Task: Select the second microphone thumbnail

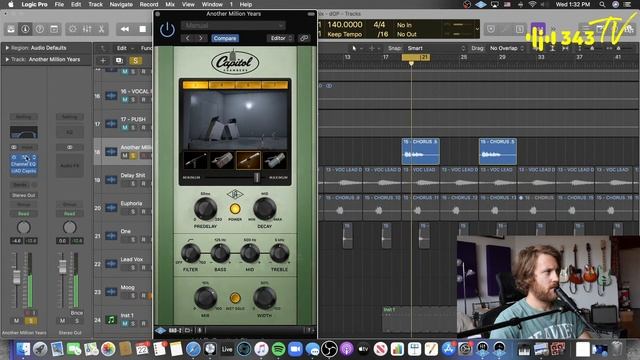Action: pos(222,160)
